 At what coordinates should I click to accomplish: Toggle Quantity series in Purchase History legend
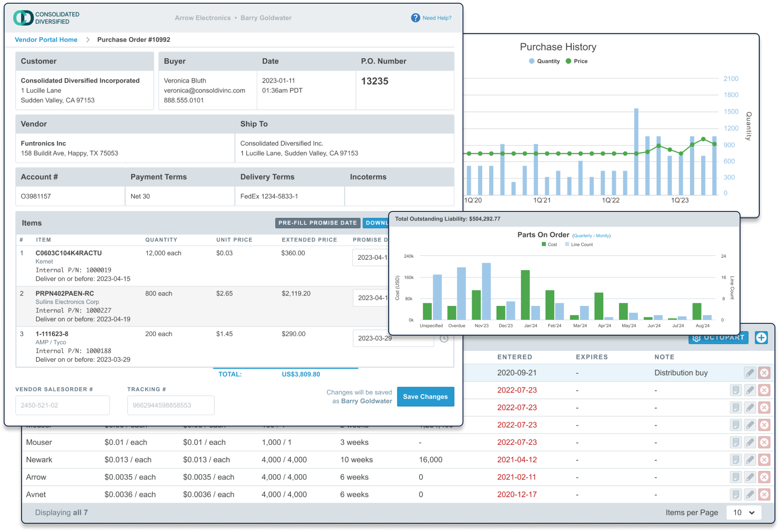(544, 61)
